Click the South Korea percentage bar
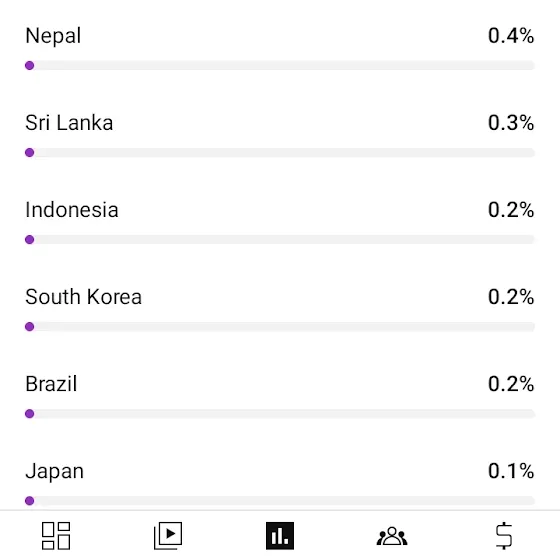Screen dimensions: 560x560 [x=280, y=326]
